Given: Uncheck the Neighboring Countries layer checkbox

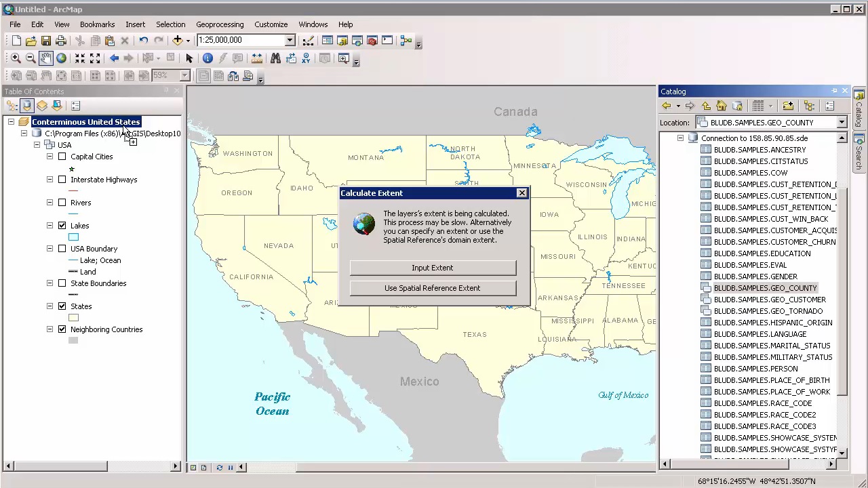Looking at the screenshot, I should (x=62, y=329).
